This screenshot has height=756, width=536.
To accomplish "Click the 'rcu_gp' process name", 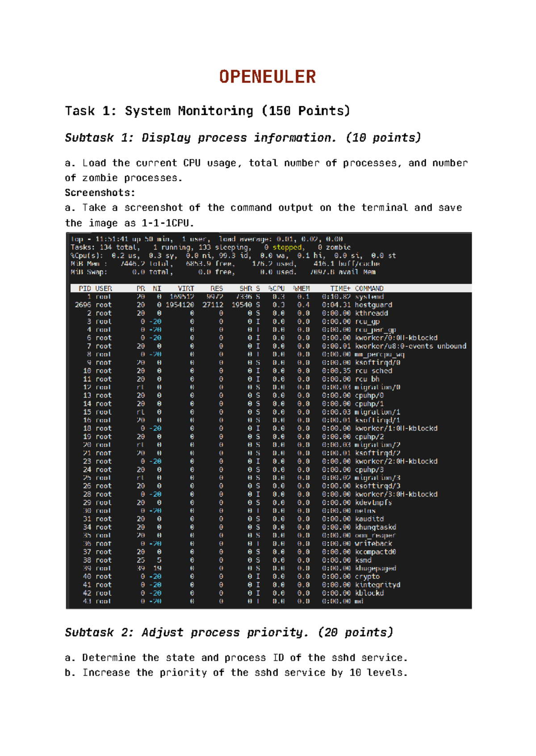I will 367,321.
